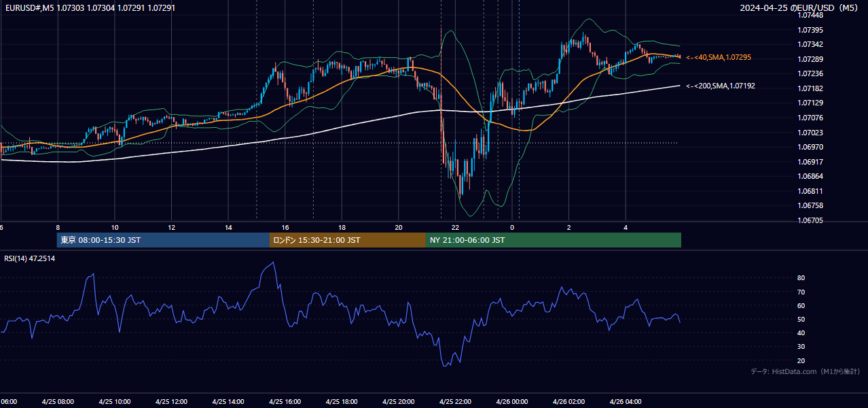Click the 1.07342 price axis label
This screenshot has height=408, width=868.
810,44
